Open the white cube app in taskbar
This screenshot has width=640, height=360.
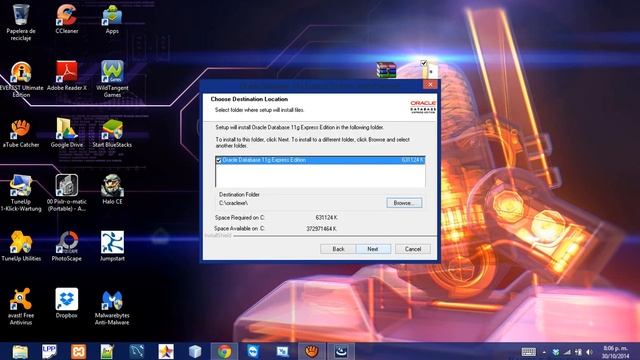pos(195,351)
